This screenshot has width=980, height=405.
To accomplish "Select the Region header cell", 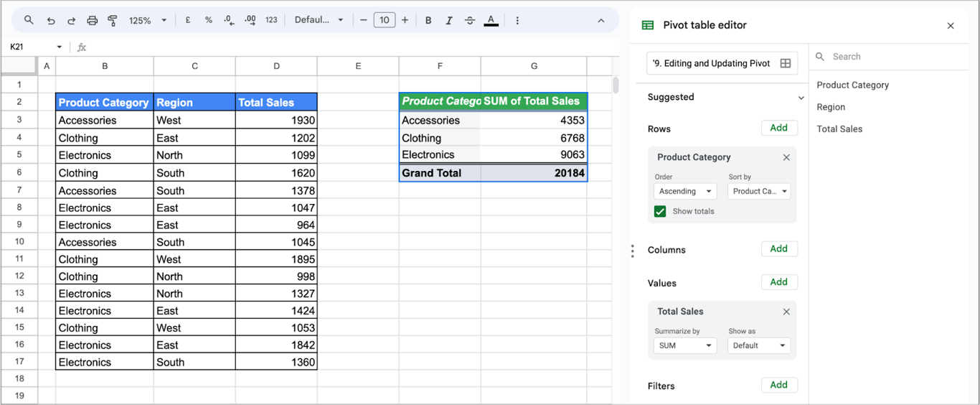I will click(194, 102).
